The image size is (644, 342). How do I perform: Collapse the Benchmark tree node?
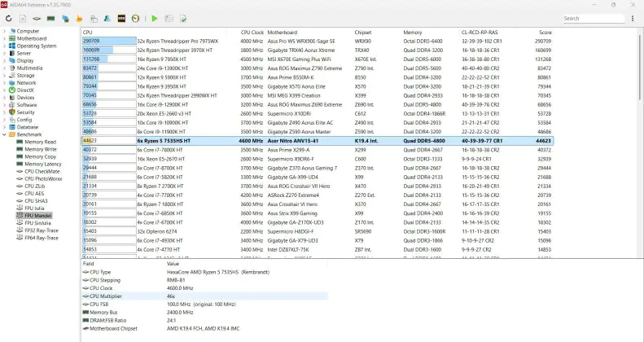[x=5, y=134]
